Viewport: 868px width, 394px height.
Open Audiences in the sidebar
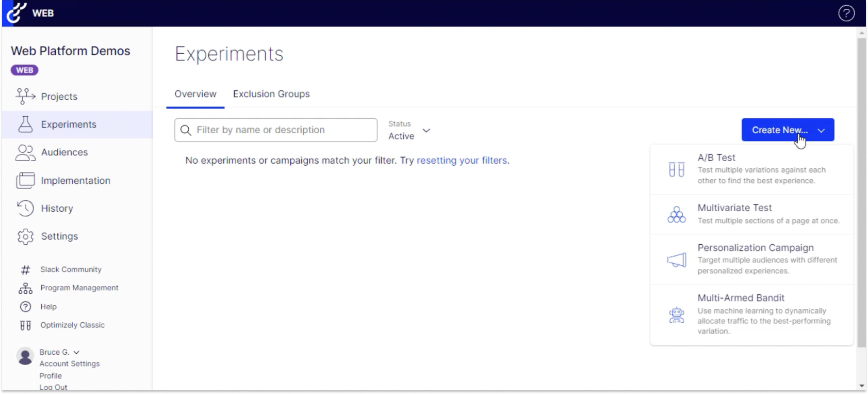[x=77, y=152]
